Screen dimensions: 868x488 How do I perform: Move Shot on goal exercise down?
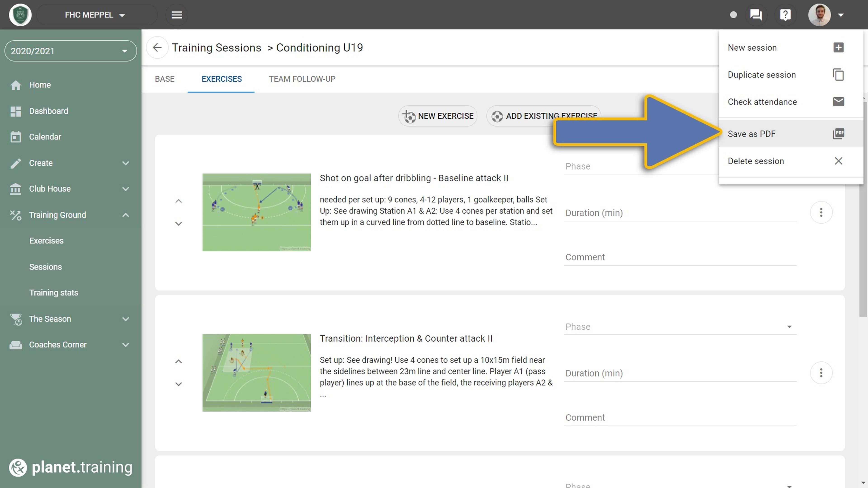(179, 224)
